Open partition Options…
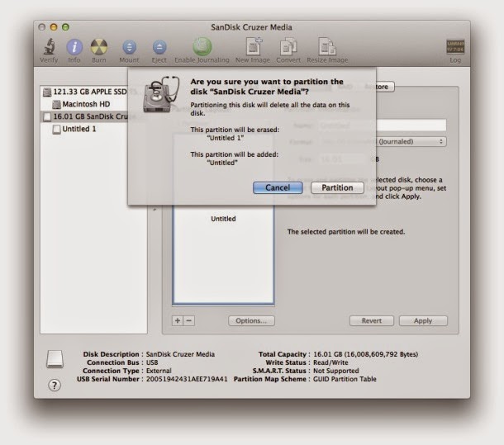The width and height of the screenshot is (504, 445). pos(251,320)
